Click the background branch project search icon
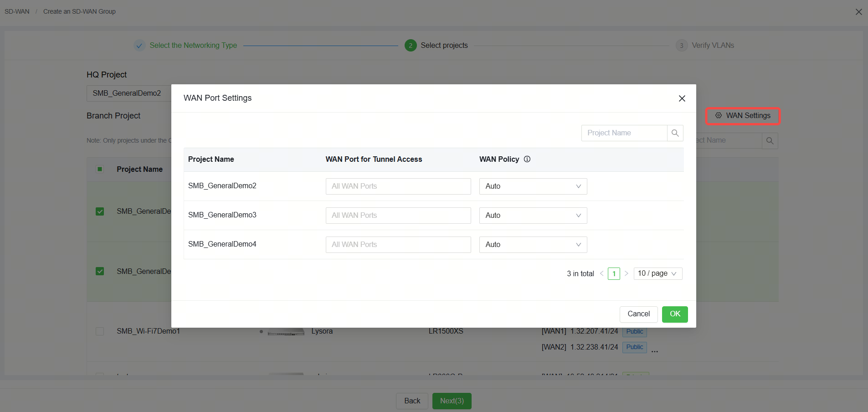 770,141
